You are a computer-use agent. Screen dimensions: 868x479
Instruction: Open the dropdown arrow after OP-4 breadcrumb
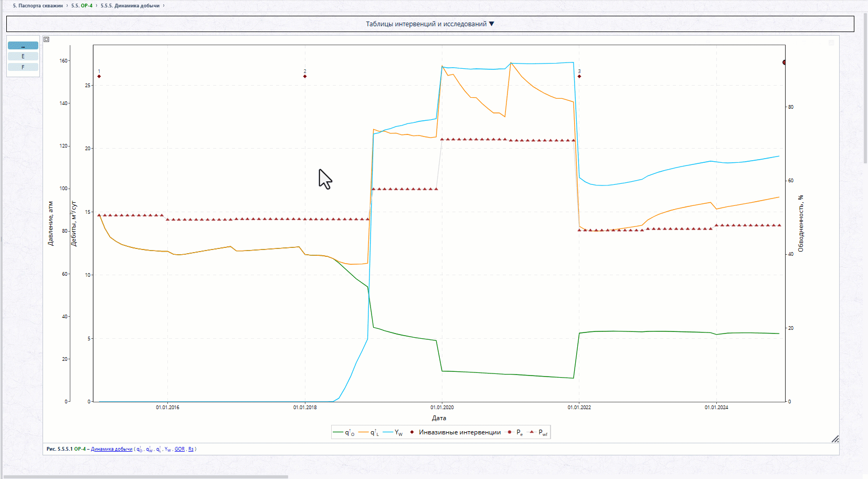click(x=97, y=6)
